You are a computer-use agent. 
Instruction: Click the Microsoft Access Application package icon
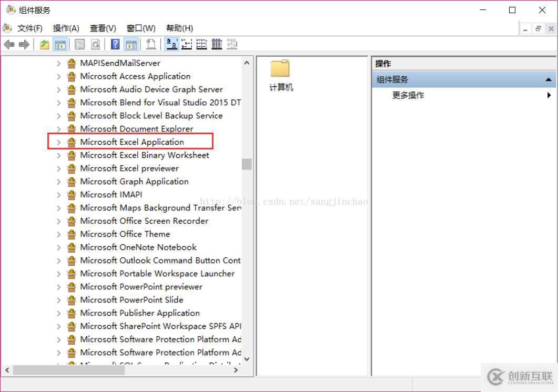click(x=72, y=76)
